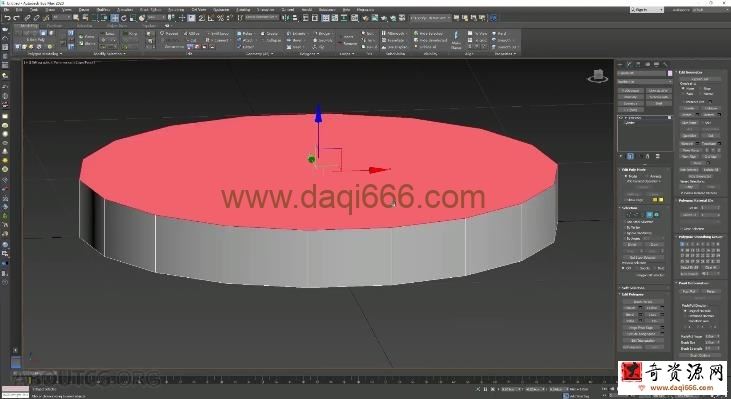The height and width of the screenshot is (399, 731).
Task: Open the Curve Editor icon
Action: click(x=335, y=18)
